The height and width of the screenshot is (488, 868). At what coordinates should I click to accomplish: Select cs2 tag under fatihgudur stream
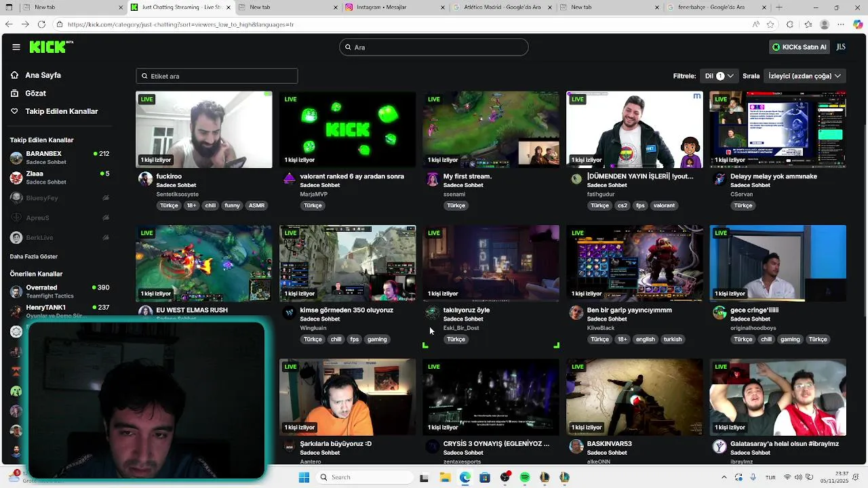point(623,205)
